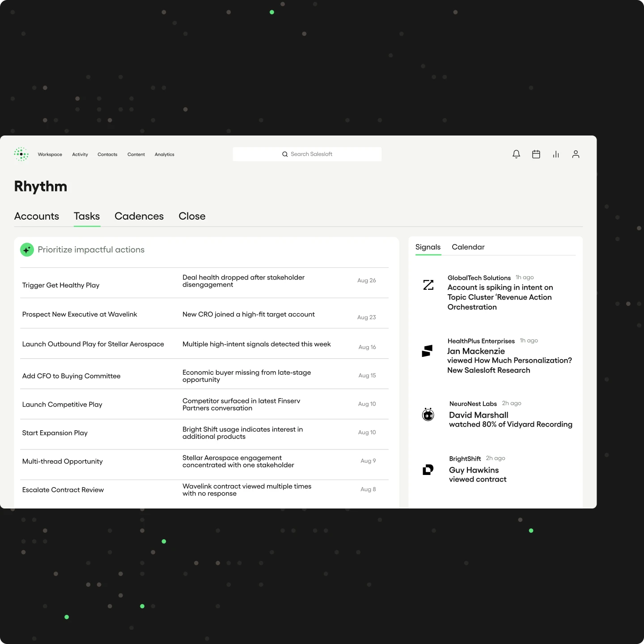Click 'viewed How Much Personalization?' signal text
644x644 pixels.
point(509,365)
